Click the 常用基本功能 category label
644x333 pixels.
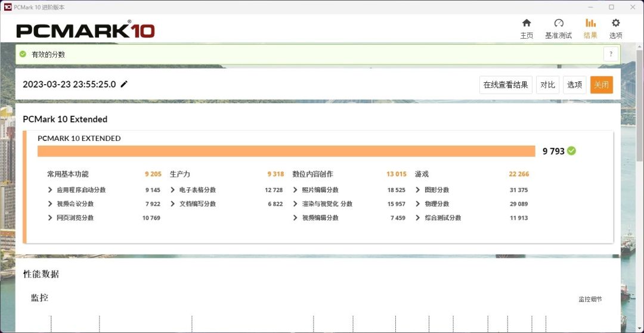click(68, 174)
